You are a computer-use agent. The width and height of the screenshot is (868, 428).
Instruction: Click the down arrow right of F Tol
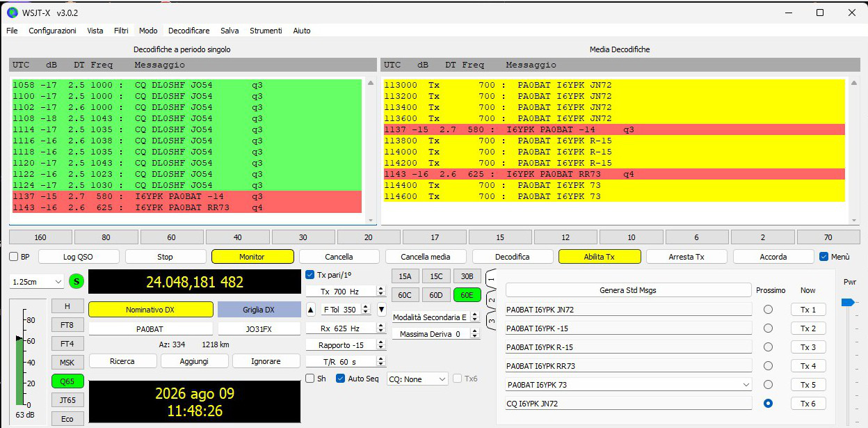(381, 309)
